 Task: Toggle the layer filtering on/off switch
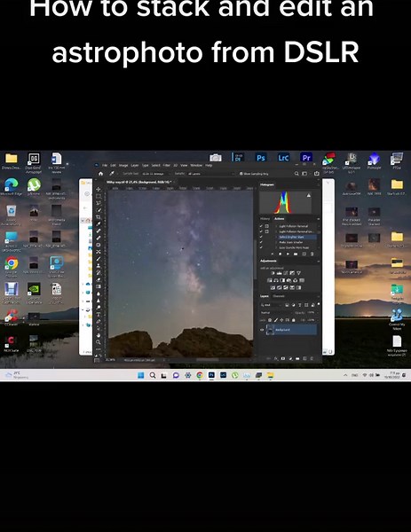coord(319,303)
